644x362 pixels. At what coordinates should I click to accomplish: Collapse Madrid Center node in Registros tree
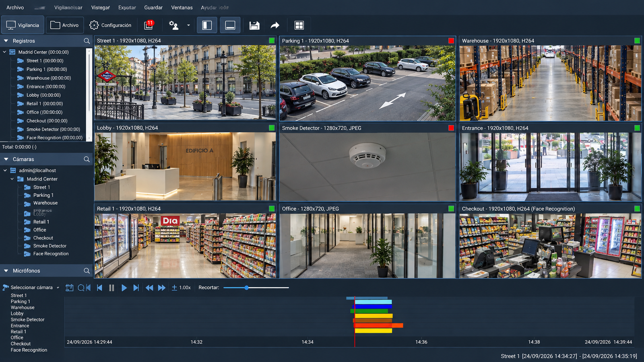coord(5,52)
